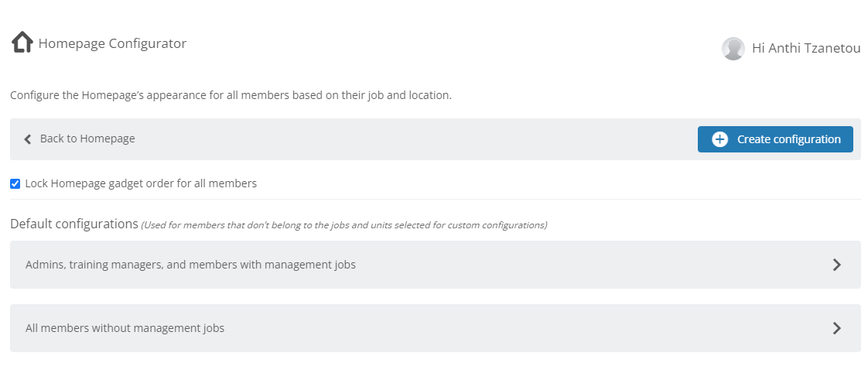Open the Hi Anthi Tzanetou user menu
This screenshot has height=373, width=868.
click(x=806, y=48)
